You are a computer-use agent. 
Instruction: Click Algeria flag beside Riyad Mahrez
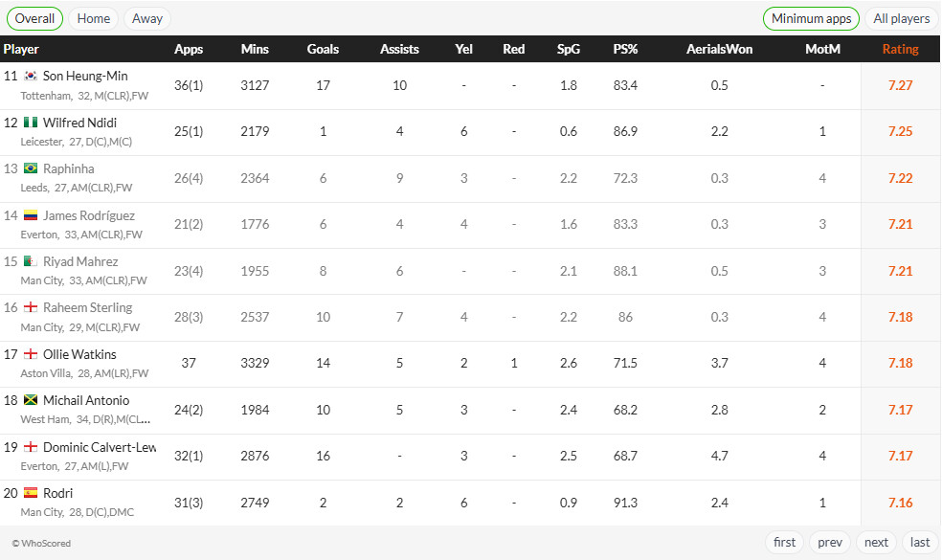point(31,261)
